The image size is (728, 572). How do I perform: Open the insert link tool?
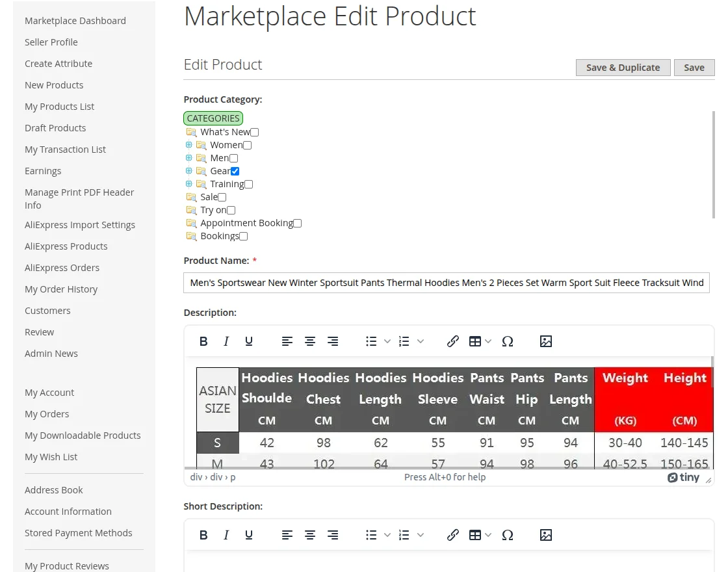[x=453, y=341]
